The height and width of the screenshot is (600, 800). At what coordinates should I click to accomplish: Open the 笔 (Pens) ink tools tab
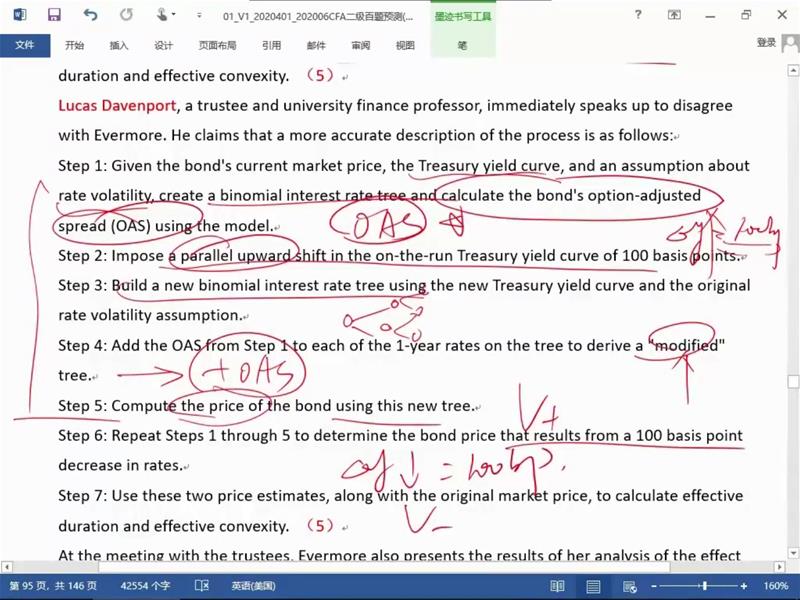[463, 45]
